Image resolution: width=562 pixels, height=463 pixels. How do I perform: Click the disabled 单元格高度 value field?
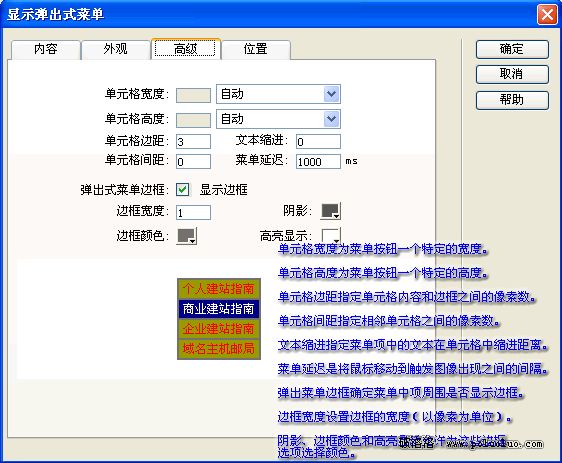(x=193, y=120)
